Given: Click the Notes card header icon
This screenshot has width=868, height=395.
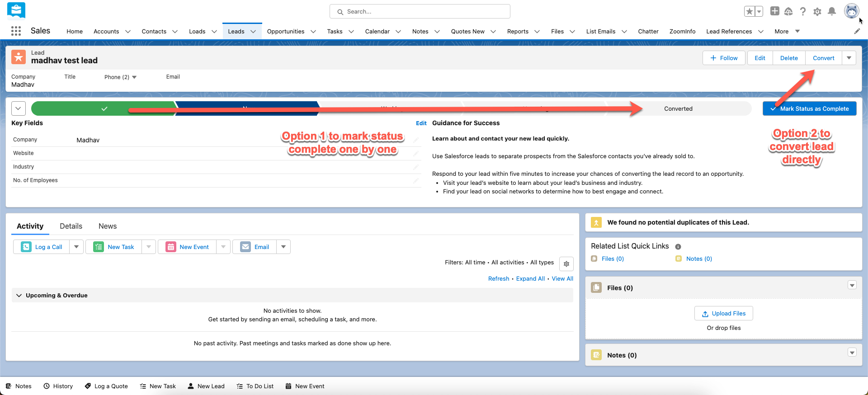Looking at the screenshot, I should pos(596,355).
